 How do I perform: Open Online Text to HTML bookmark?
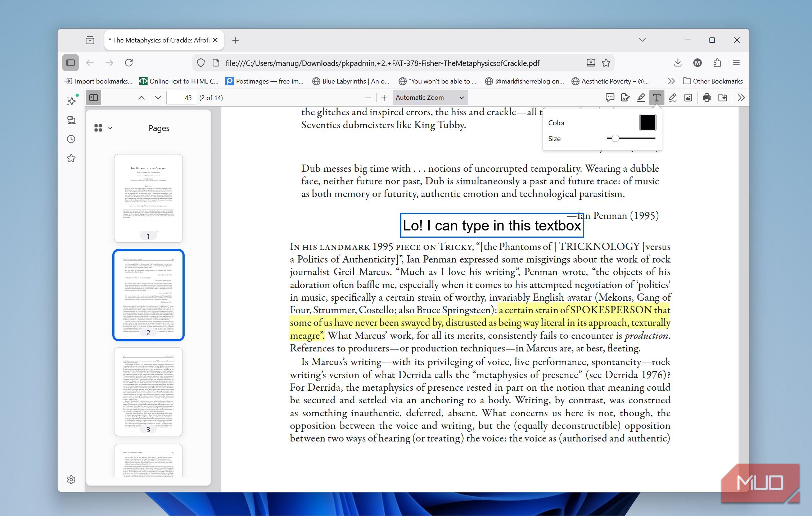179,81
